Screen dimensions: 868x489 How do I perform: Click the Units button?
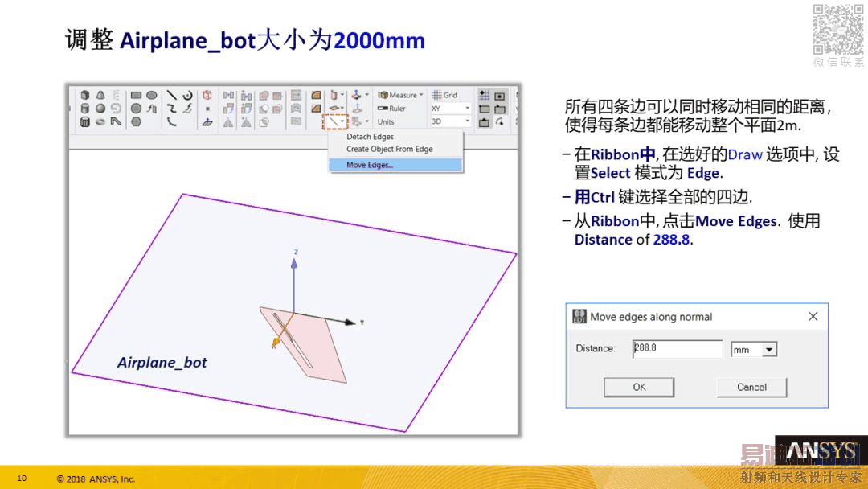point(386,121)
